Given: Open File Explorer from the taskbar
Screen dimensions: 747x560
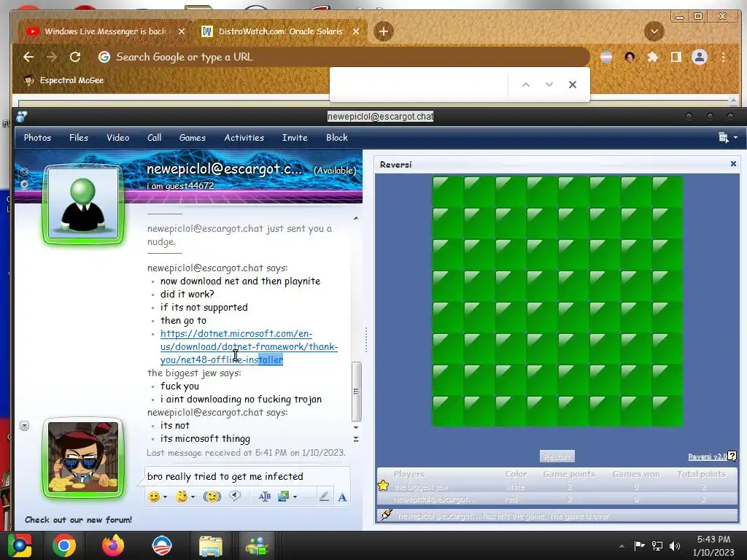Looking at the screenshot, I should (x=210, y=546).
